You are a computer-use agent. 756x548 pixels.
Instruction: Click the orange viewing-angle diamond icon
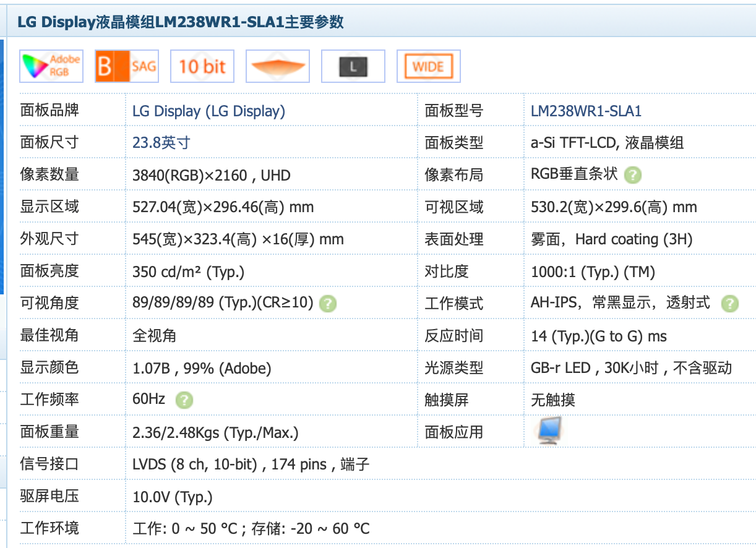point(277,66)
